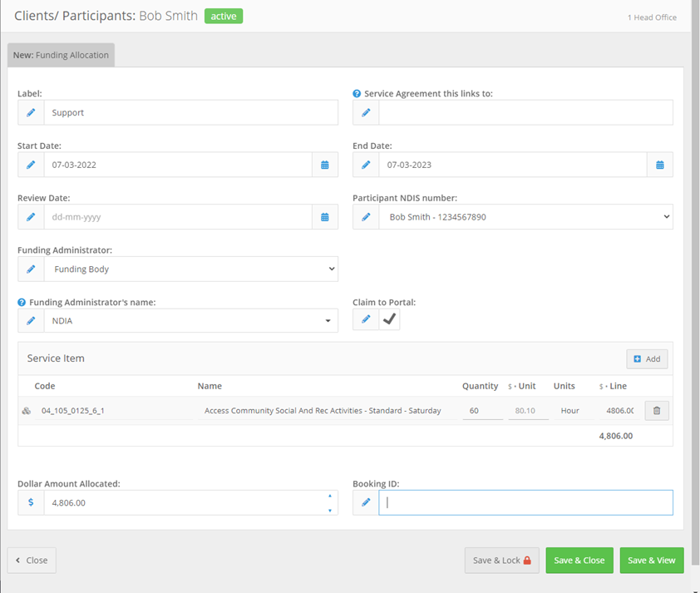The height and width of the screenshot is (593, 700).
Task: Click the pencil icon beside Claim to Portal
Action: (x=366, y=319)
